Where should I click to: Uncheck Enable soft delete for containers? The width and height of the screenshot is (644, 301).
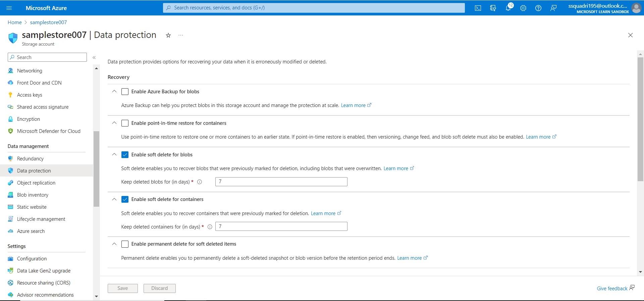[125, 199]
